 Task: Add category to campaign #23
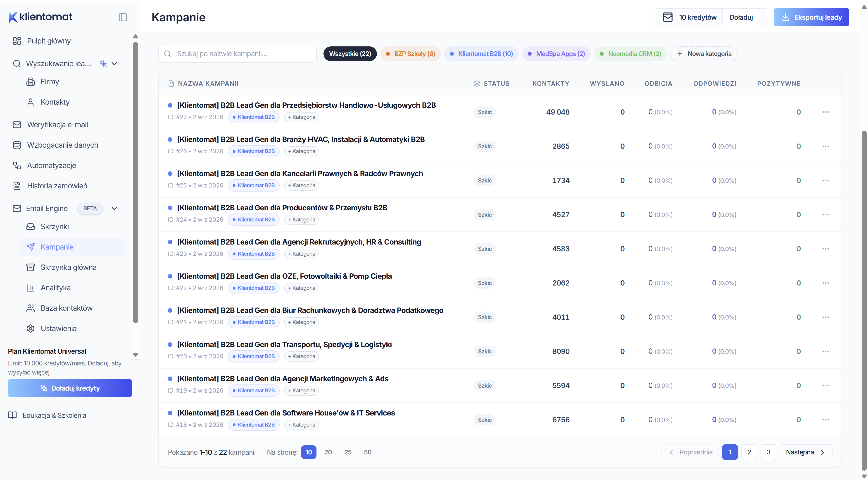click(x=302, y=254)
